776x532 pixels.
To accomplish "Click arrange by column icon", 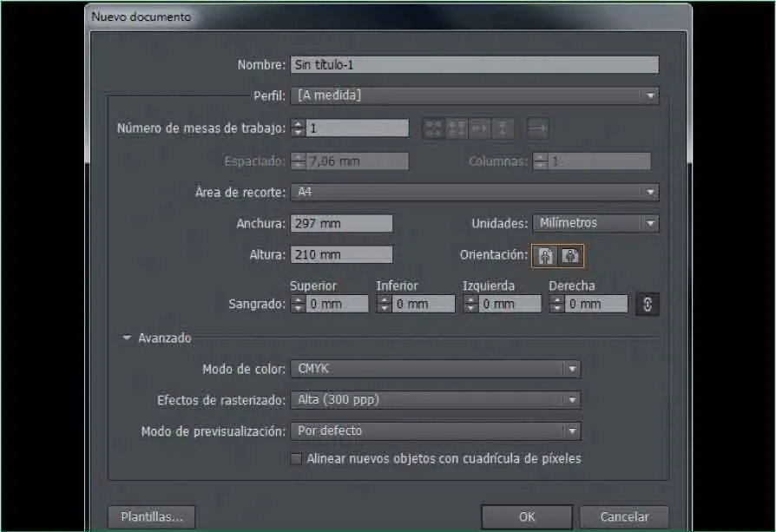I will point(503,128).
